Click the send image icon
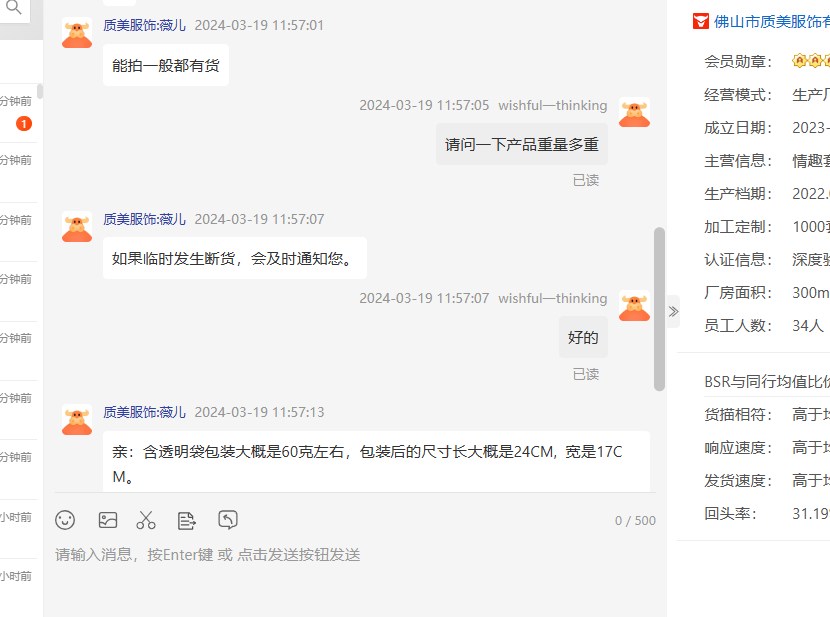This screenshot has width=830, height=617. [108, 520]
